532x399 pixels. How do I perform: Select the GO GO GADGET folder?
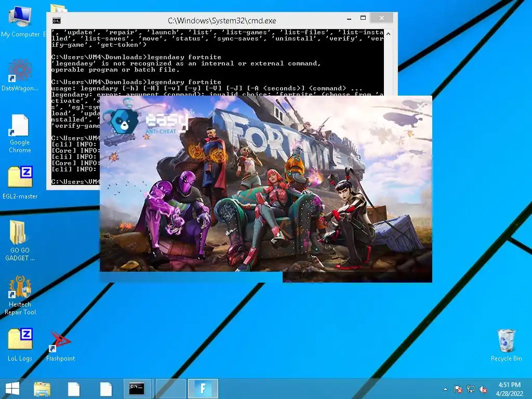(20, 240)
